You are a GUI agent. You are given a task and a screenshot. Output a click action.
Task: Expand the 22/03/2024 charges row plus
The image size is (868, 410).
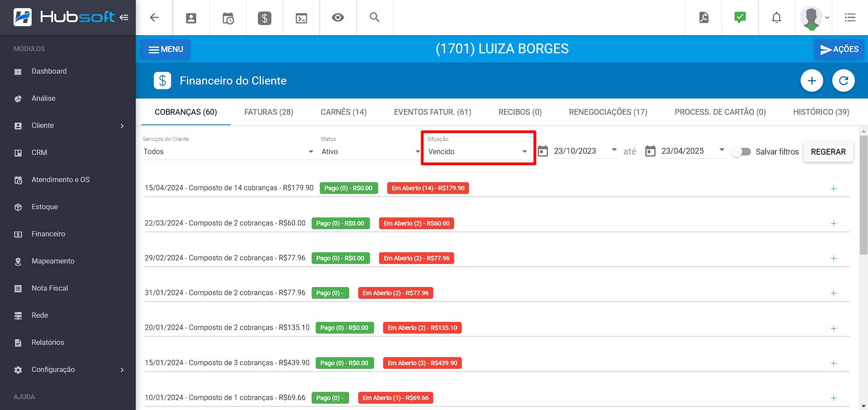pyautogui.click(x=834, y=223)
